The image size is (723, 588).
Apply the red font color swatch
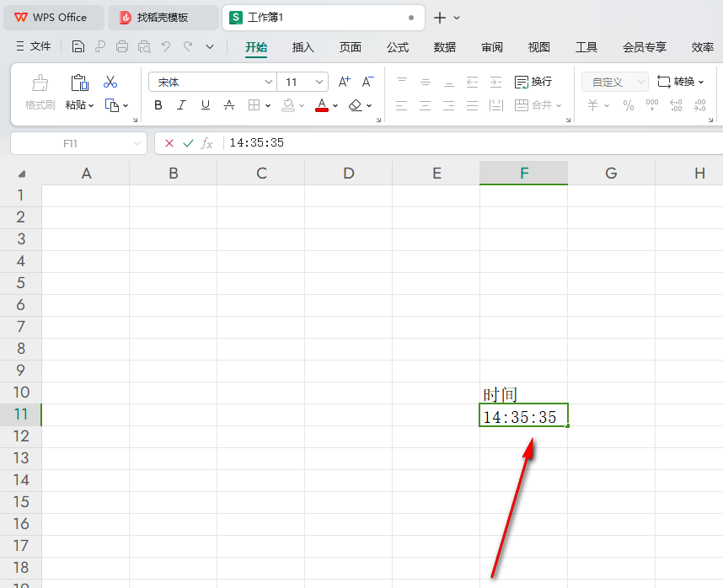coord(321,105)
